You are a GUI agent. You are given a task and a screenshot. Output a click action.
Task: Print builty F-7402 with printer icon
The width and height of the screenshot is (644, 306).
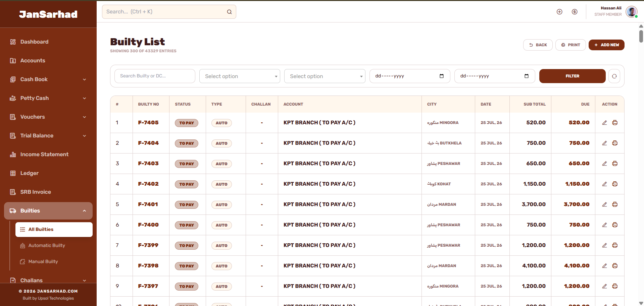tap(615, 184)
